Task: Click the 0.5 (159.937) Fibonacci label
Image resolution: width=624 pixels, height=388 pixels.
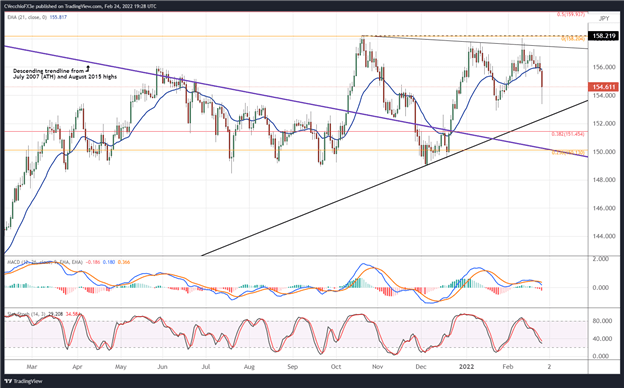Action: click(x=571, y=14)
